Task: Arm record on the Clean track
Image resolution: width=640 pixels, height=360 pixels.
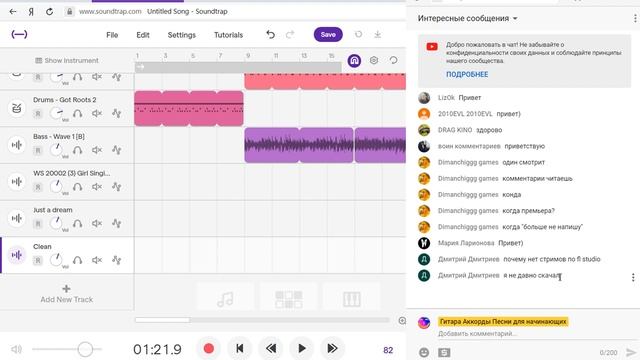Action: point(38,260)
